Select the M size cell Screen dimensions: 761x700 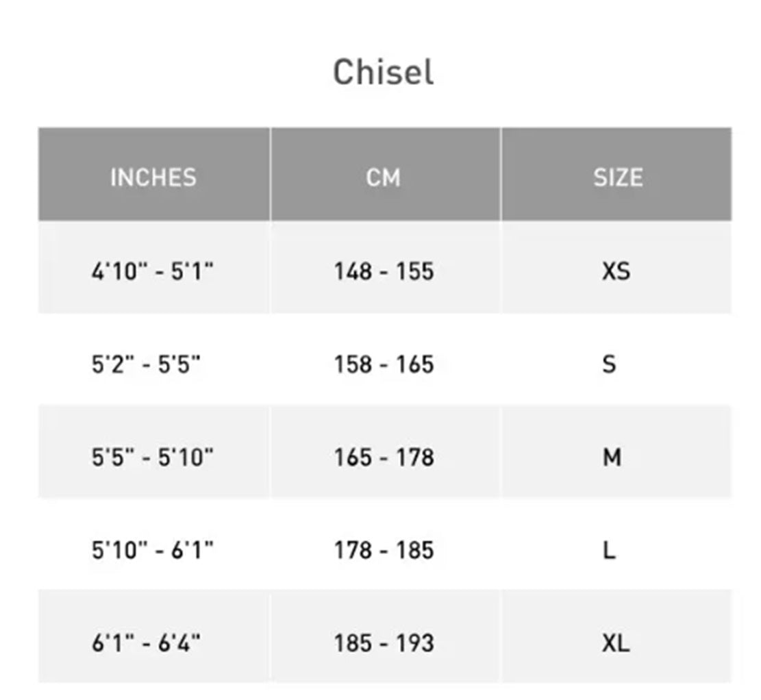pos(612,457)
